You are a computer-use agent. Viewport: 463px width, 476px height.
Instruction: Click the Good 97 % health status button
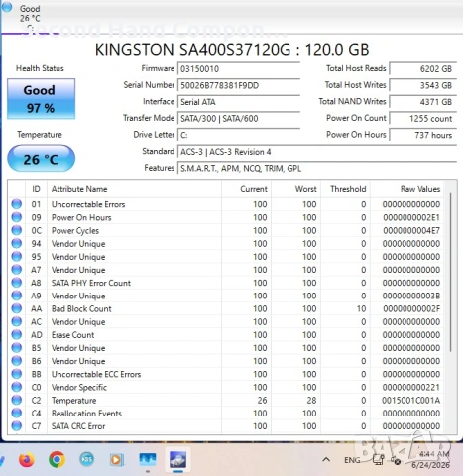click(41, 99)
